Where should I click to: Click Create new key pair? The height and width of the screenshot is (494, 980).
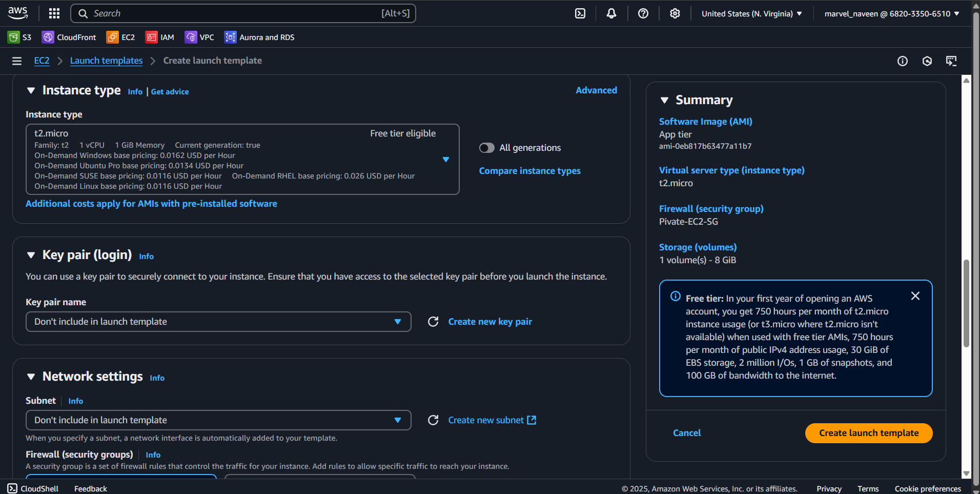tap(490, 322)
